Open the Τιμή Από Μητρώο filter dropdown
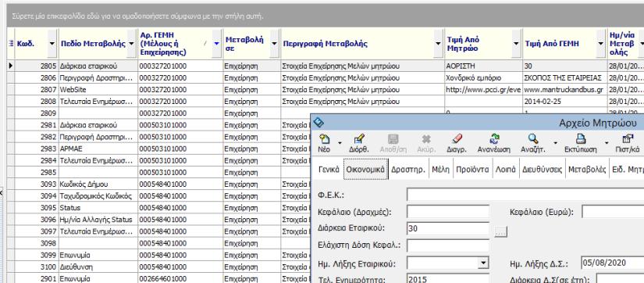The width and height of the screenshot is (644, 283). (x=516, y=44)
